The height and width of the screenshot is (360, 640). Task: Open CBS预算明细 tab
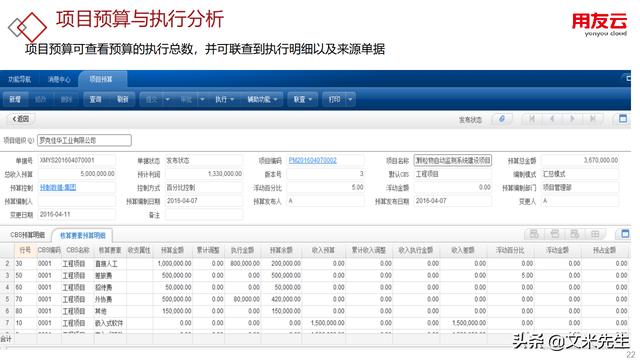click(x=27, y=235)
